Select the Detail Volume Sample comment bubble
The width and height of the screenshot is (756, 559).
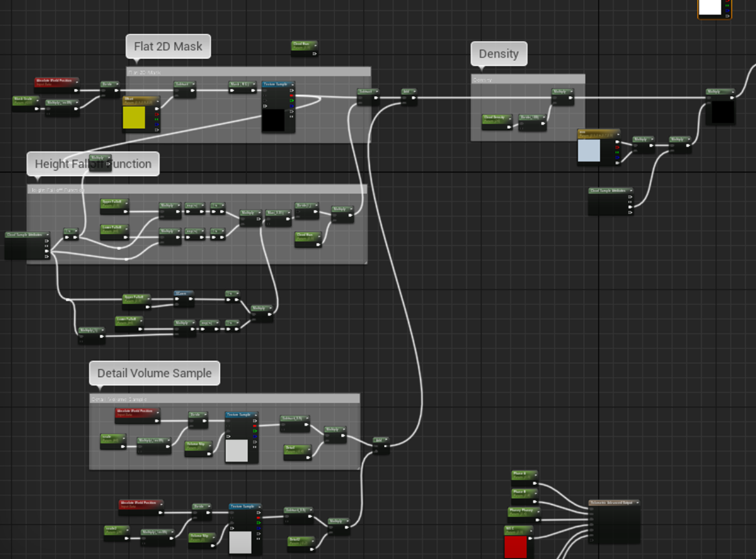[x=154, y=373]
